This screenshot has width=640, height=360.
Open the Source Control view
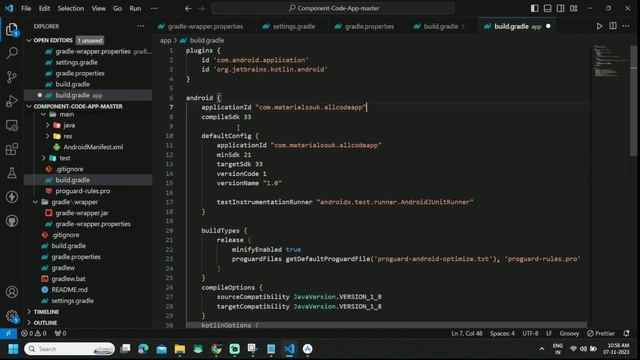[12, 77]
